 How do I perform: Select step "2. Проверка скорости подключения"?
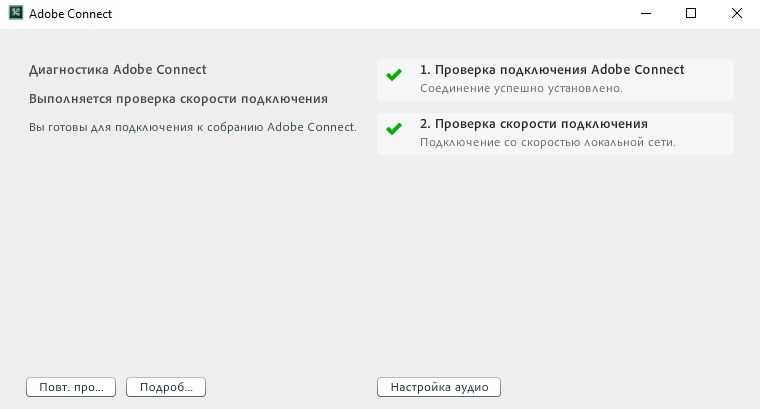pyautogui.click(x=534, y=124)
